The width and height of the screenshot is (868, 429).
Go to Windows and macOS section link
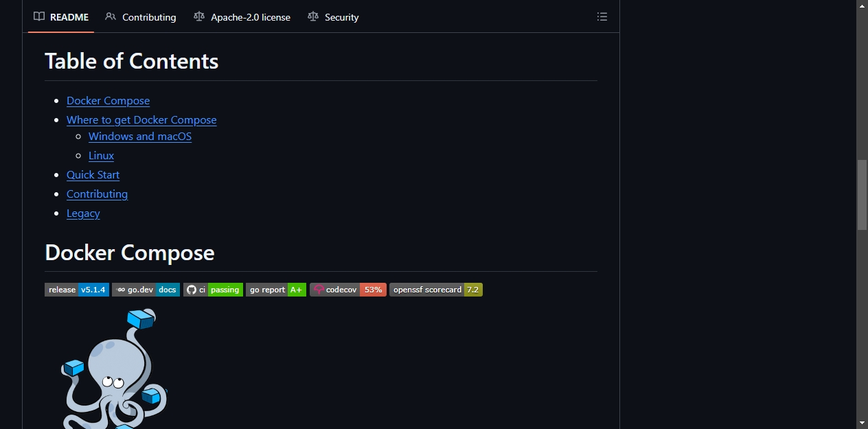click(140, 137)
